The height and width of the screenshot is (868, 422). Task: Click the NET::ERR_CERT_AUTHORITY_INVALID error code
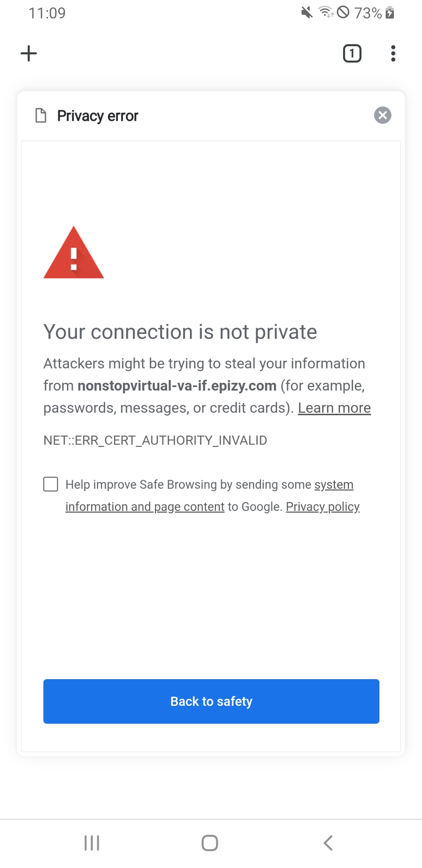pyautogui.click(x=155, y=440)
